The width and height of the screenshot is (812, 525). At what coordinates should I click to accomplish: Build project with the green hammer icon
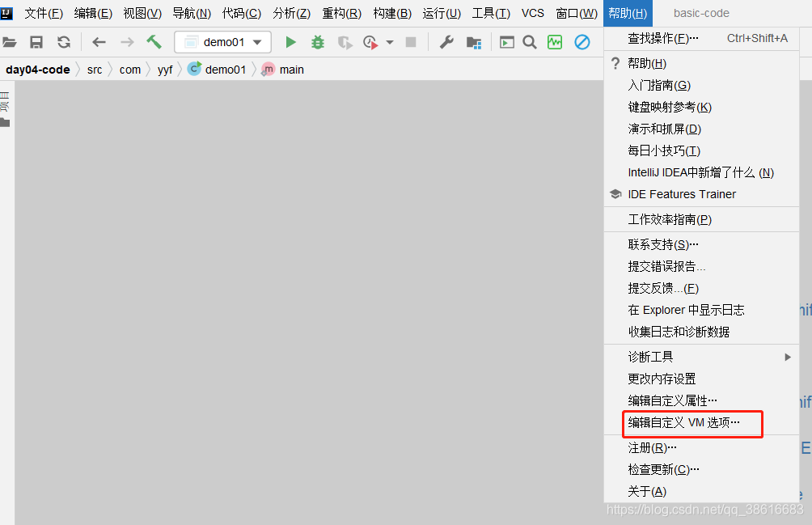pos(154,42)
